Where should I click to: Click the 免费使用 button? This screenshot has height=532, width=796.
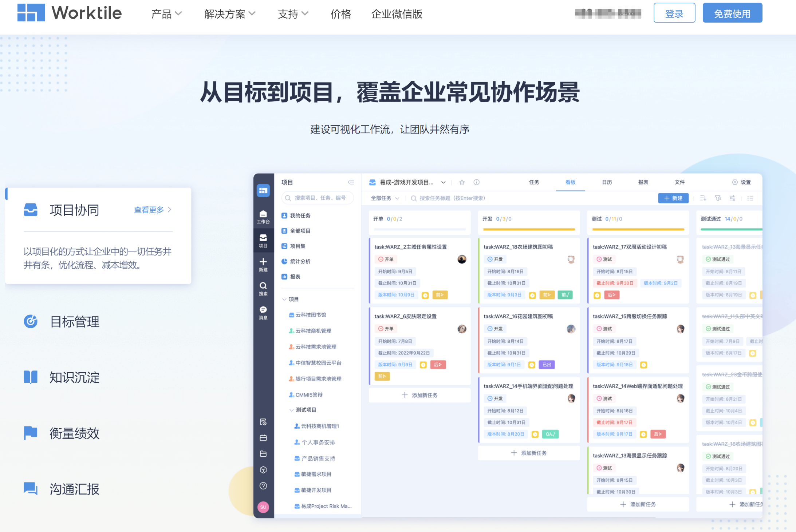coord(732,13)
